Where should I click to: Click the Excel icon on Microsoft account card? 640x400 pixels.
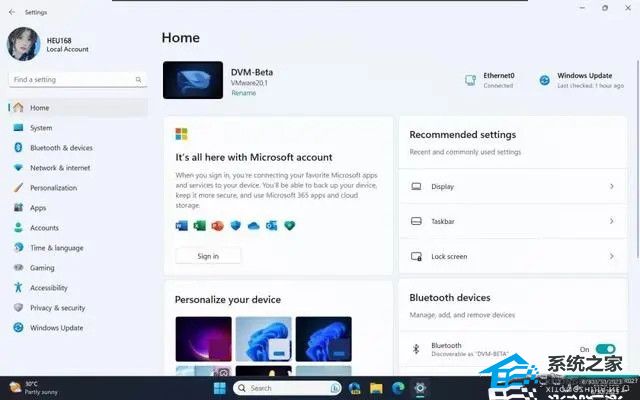(200, 225)
